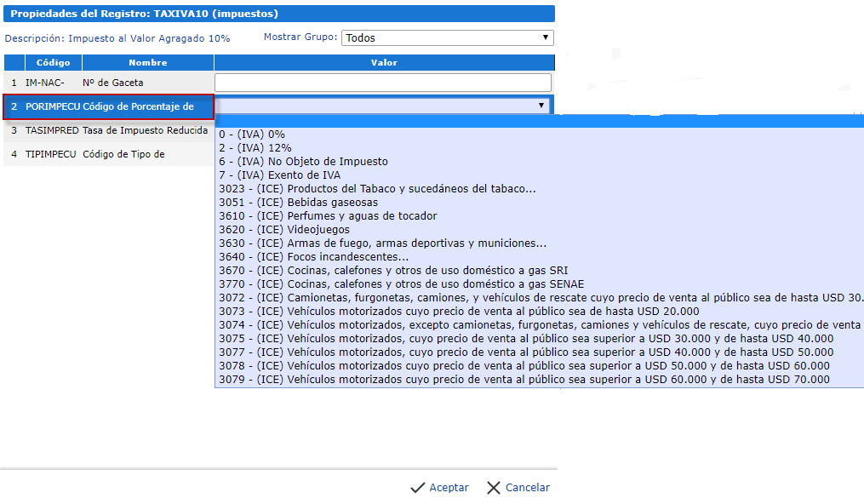Pick 3073 vehículos hasta USD 20.000

539,312
